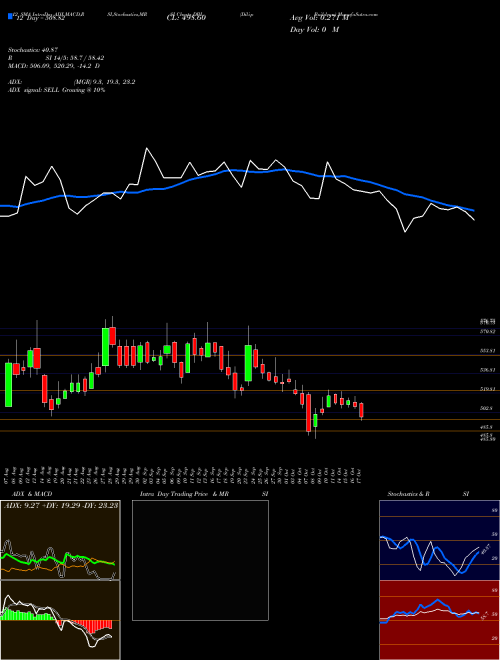Click the 570.82 price axis label

(x=488, y=332)
